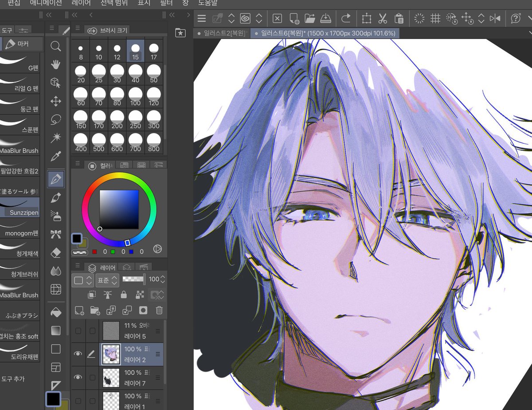The height and width of the screenshot is (410, 532).
Task: Select the Blend droplets tool
Action: click(x=56, y=271)
